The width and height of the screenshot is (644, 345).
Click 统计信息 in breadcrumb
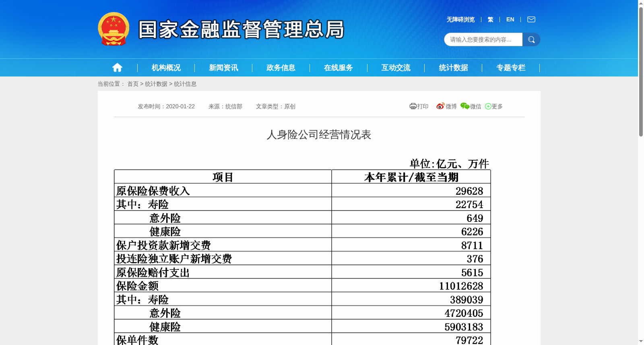[x=185, y=84]
